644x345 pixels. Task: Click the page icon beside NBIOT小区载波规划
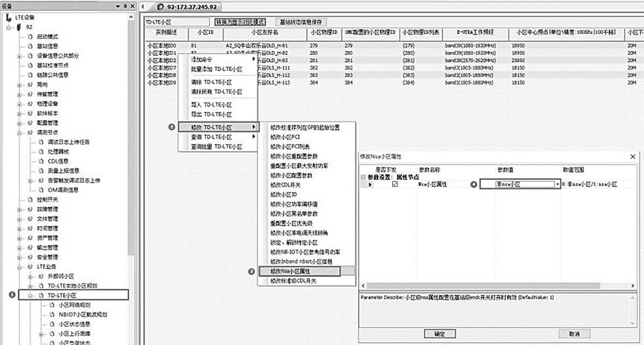51,314
